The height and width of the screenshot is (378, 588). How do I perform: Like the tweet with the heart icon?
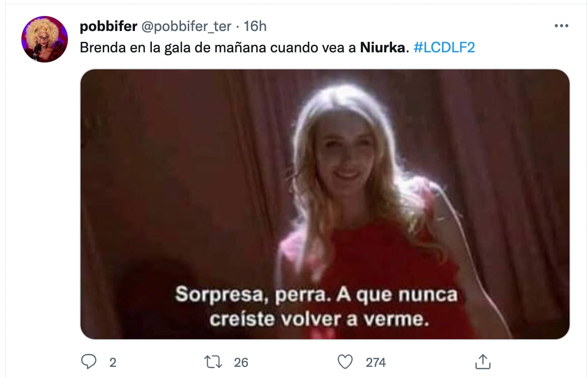click(x=345, y=362)
